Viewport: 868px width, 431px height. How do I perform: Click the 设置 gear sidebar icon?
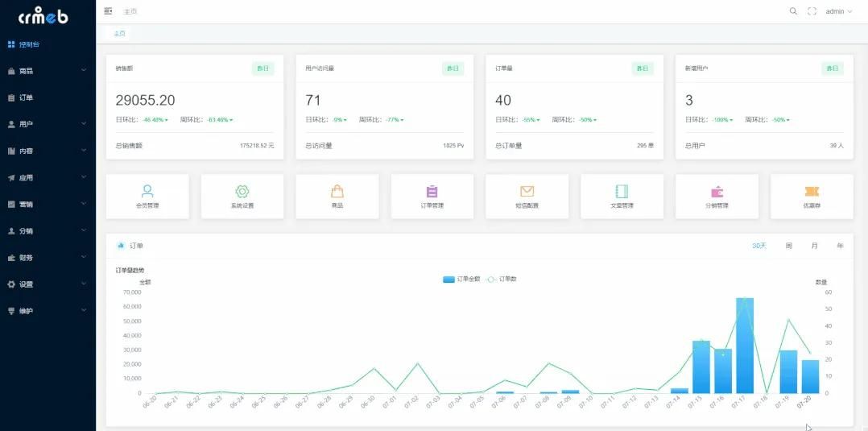(x=11, y=284)
